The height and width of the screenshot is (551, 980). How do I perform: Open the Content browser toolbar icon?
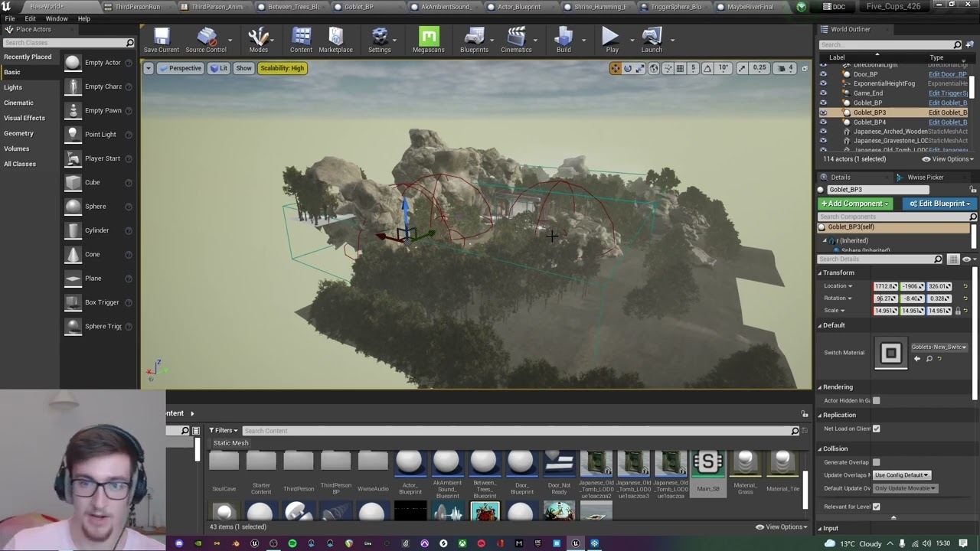[x=301, y=41]
